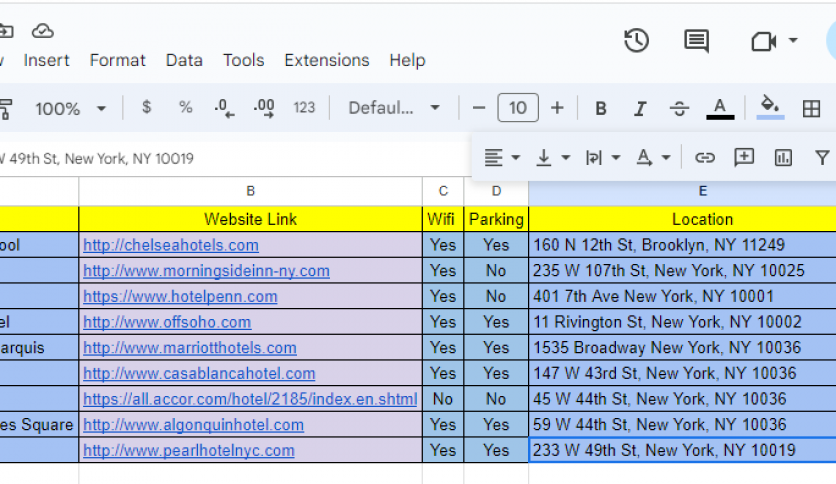Open the casablancahotel.com link
This screenshot has height=484, width=836.
click(199, 373)
